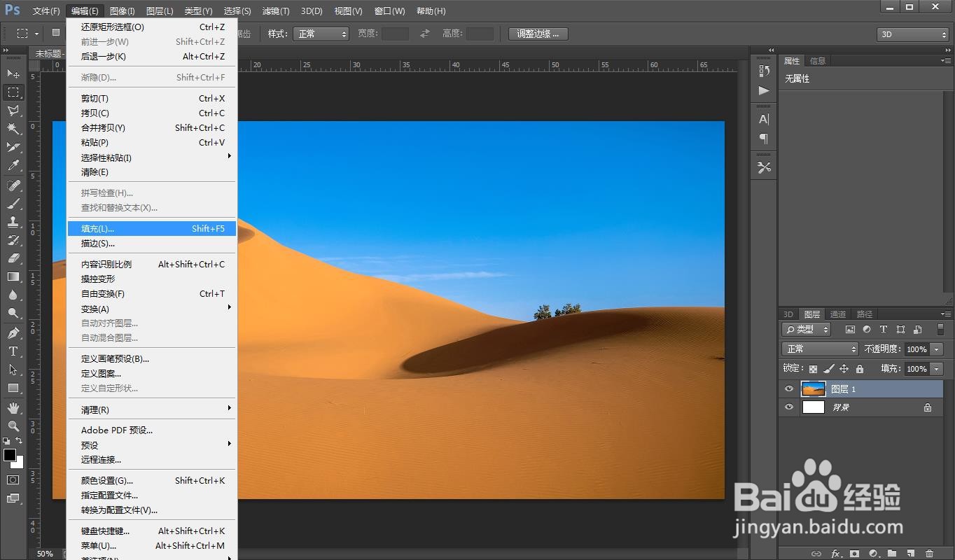Select the Eyedropper tool
This screenshot has width=955, height=560.
(x=13, y=166)
